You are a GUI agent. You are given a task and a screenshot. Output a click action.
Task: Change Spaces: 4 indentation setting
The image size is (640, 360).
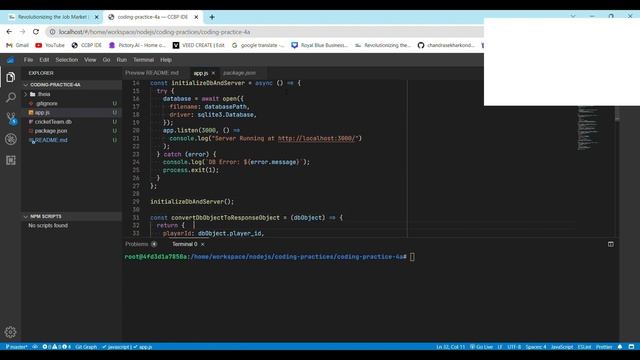point(536,347)
